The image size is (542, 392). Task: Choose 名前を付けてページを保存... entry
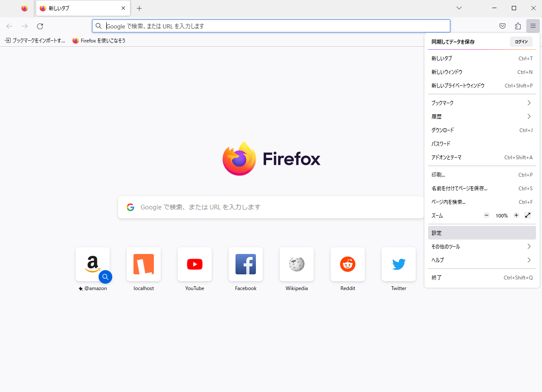click(x=482, y=188)
